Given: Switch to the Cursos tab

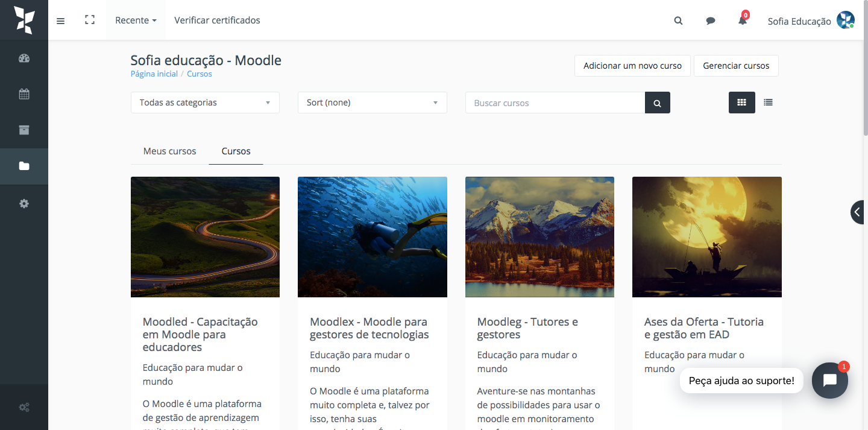Looking at the screenshot, I should click(236, 151).
